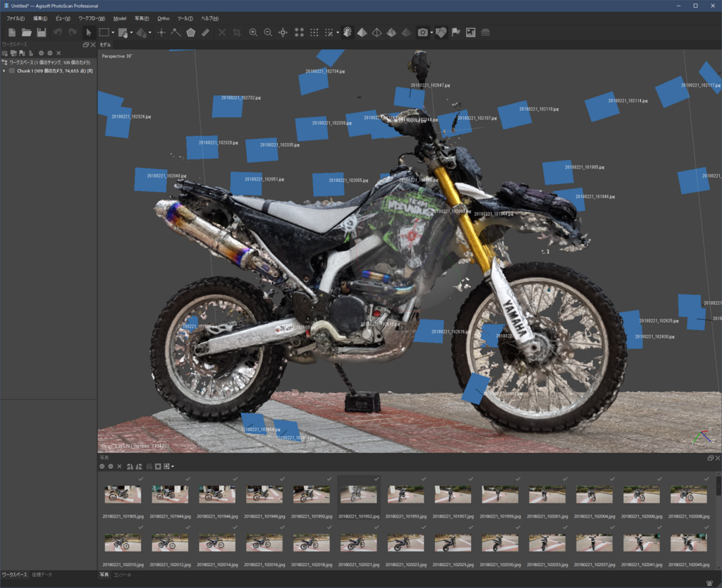Select the Rectangle Selection tool
Screen dimensions: 722x588
click(104, 32)
